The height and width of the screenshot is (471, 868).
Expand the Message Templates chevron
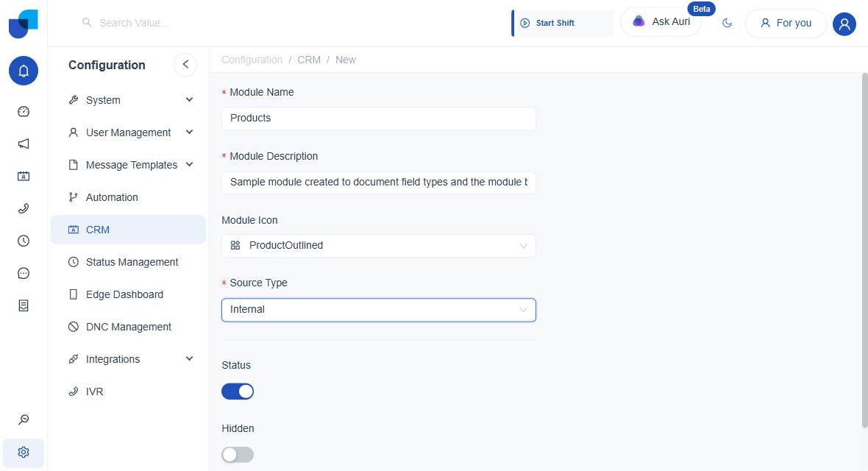189,165
